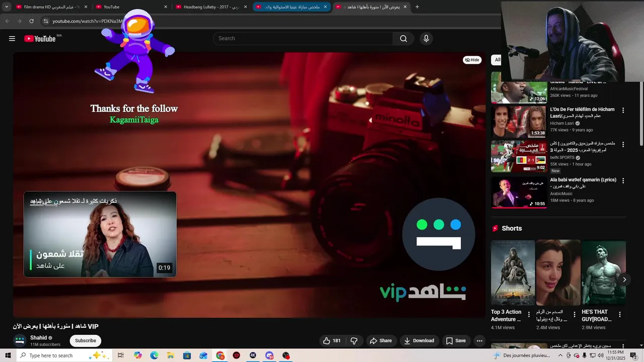Viewport: 644px width, 362px height.
Task: Go back in browser history
Action: coord(7,21)
